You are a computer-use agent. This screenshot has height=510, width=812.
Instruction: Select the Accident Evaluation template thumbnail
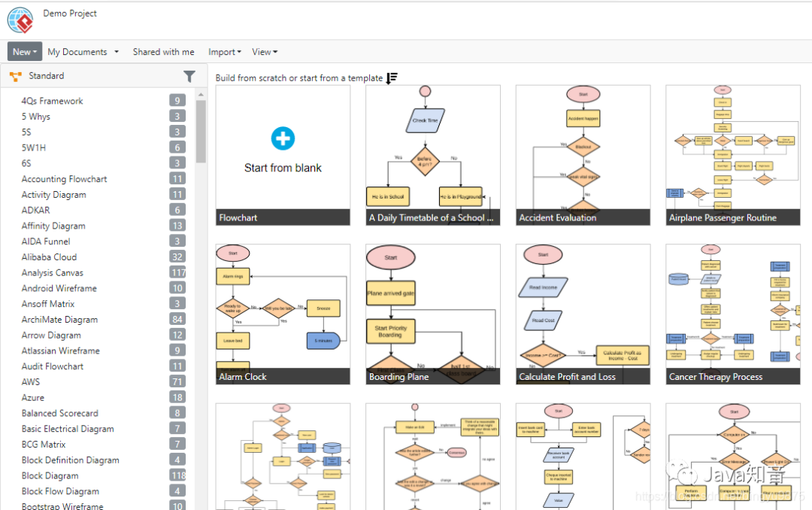coord(583,154)
